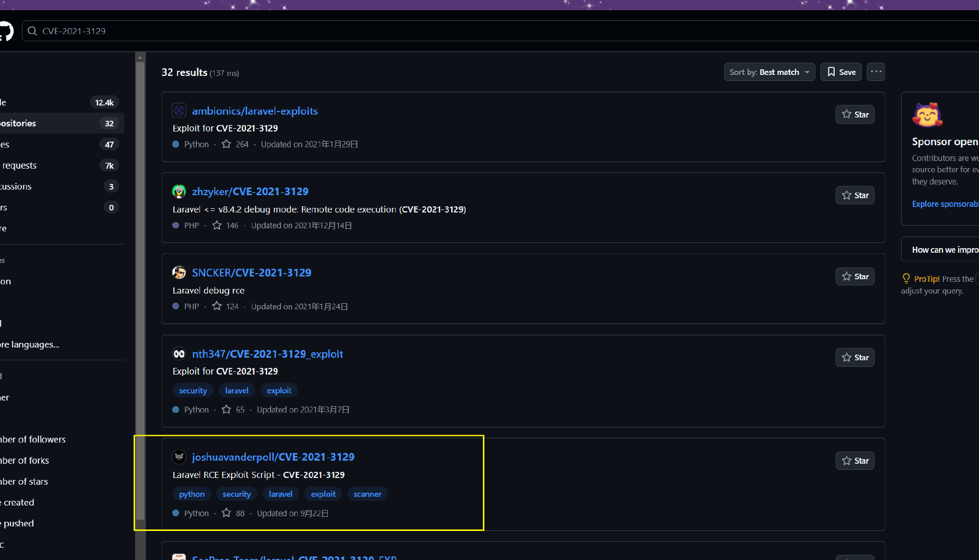Click ambionics repository avatar icon
Viewport: 979px width, 560px height.
(x=179, y=111)
